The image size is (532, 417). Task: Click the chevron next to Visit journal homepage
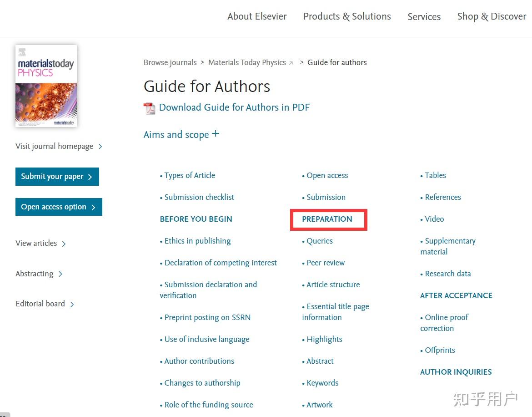100,147
